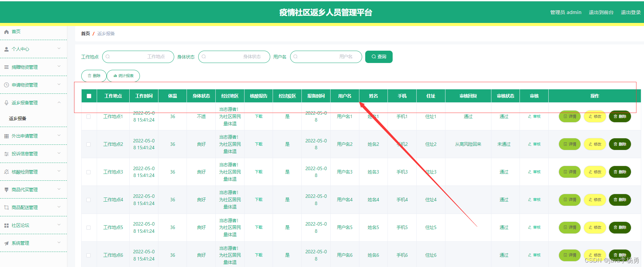Image resolution: width=644 pixels, height=267 pixels.
Task: Click the person icon for 个人中心
Action: (x=7, y=49)
